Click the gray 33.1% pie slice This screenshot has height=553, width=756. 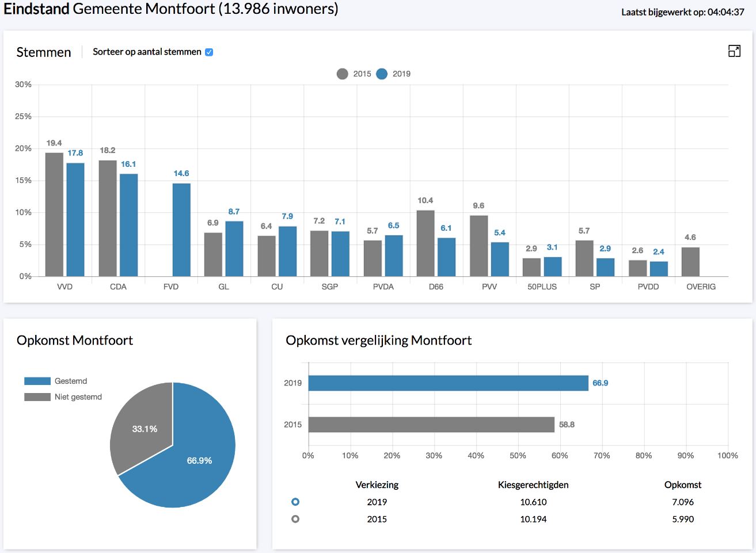pyautogui.click(x=141, y=426)
